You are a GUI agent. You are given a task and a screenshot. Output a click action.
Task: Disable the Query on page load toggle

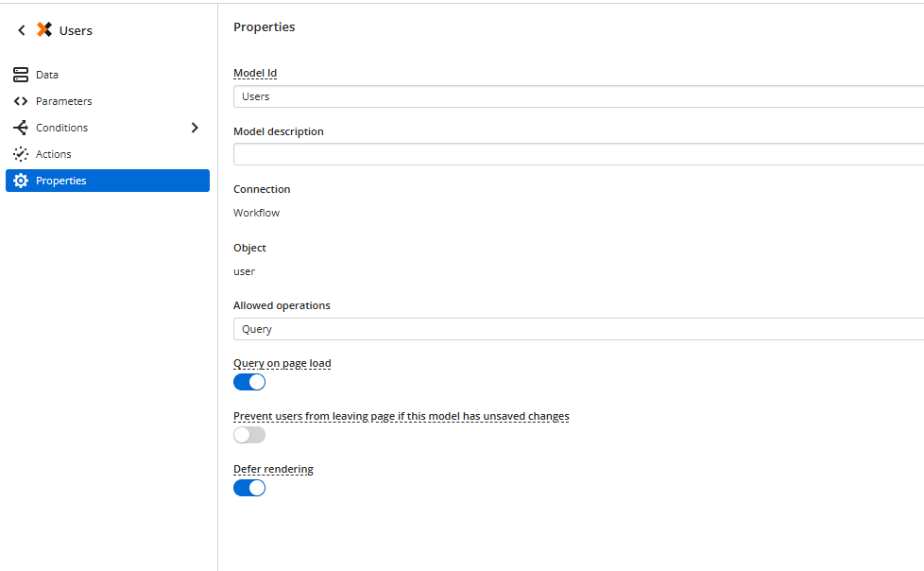[249, 382]
